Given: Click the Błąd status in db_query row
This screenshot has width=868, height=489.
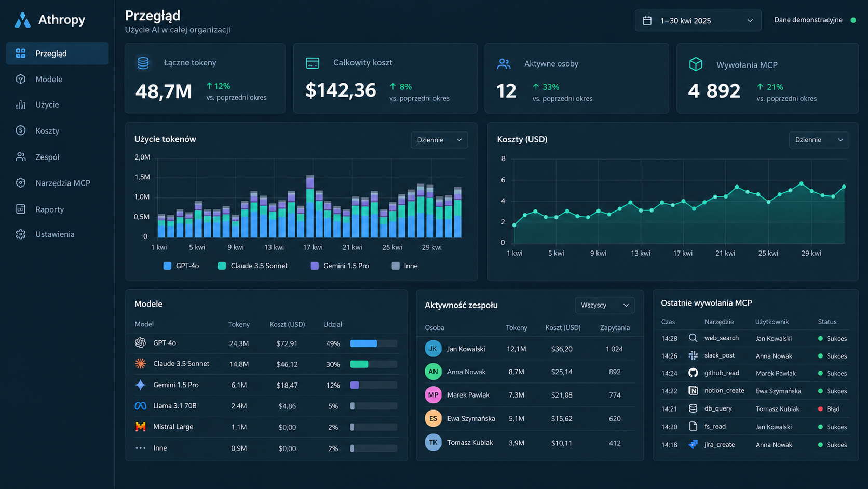Looking at the screenshot, I should [x=829, y=409].
